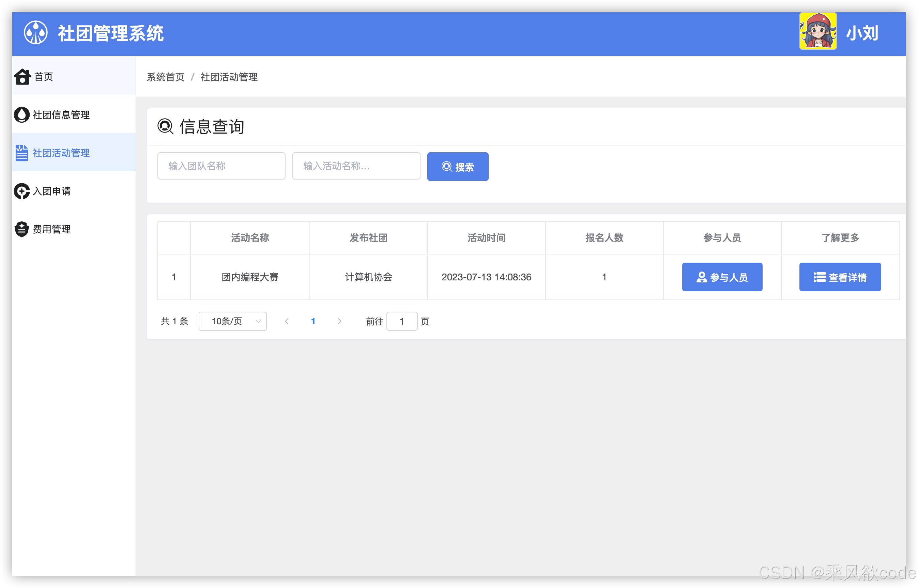Click the 输入团队名称 input field
Image resolution: width=918 pixels, height=588 pixels.
coord(221,166)
